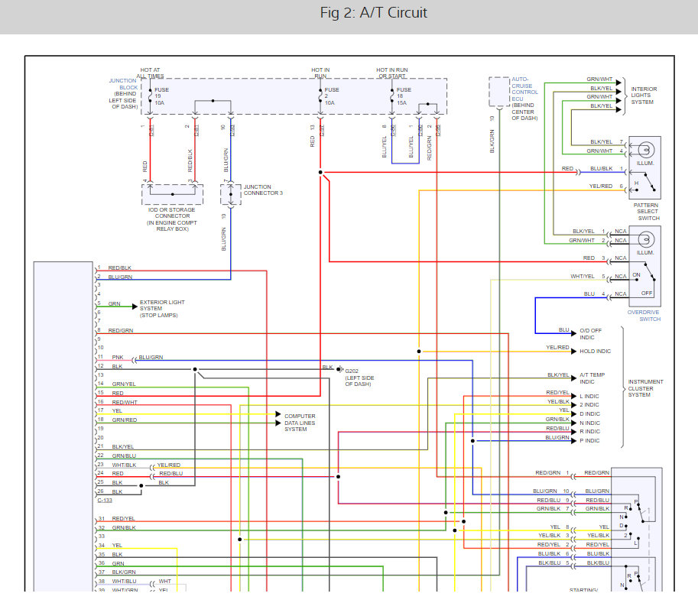
Task: Click the "2 INDIC" label
Action: tap(589, 405)
